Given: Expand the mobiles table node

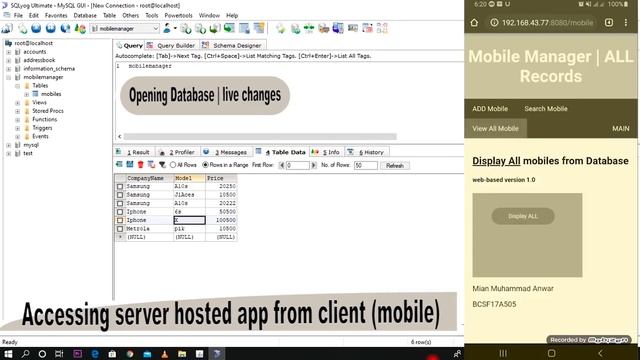Looking at the screenshot, I should click(x=27, y=94).
